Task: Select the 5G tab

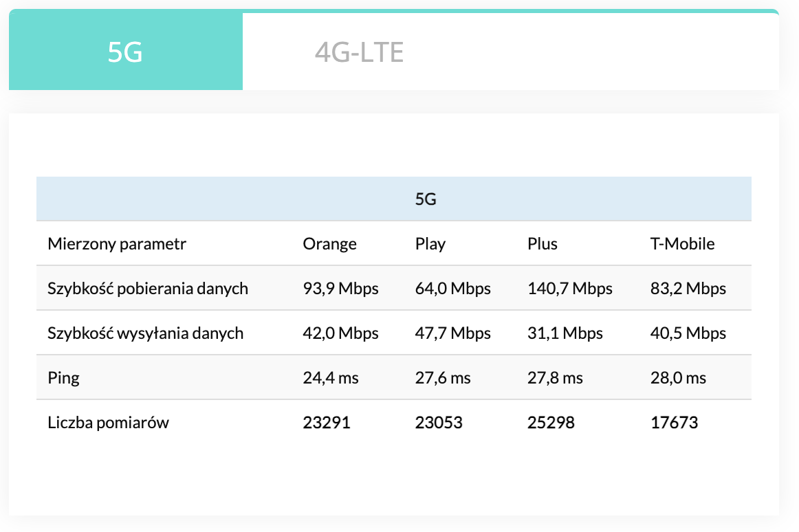Action: coord(125,52)
